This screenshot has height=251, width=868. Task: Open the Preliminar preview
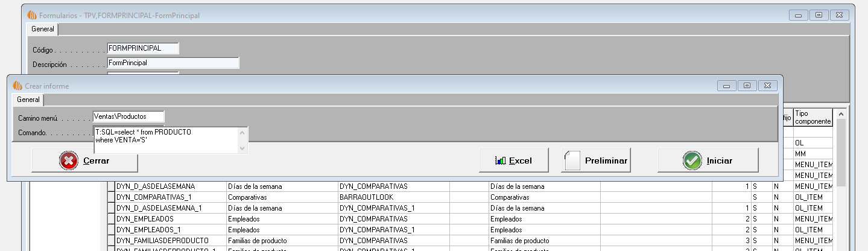[595, 161]
